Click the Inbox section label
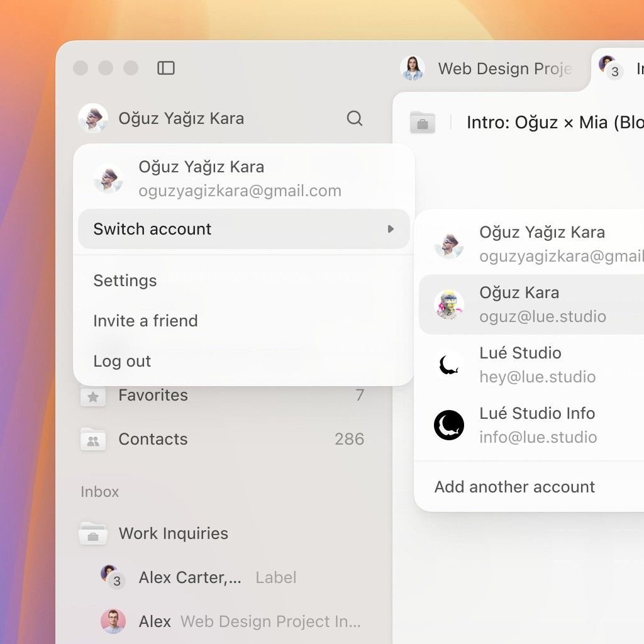 (100, 492)
